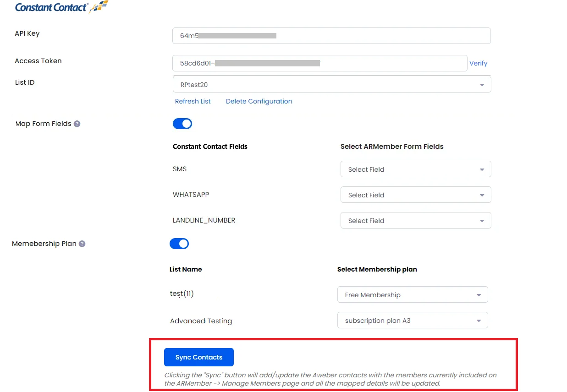Screen dimensions: 567x392
Task: Click the 'Select Membership plan' heading
Action: [x=377, y=269]
